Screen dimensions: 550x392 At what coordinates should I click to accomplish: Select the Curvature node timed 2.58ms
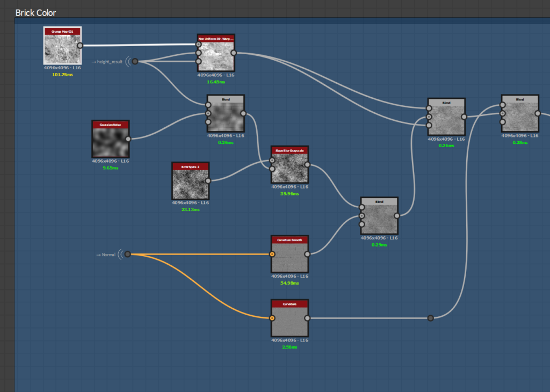(x=290, y=318)
